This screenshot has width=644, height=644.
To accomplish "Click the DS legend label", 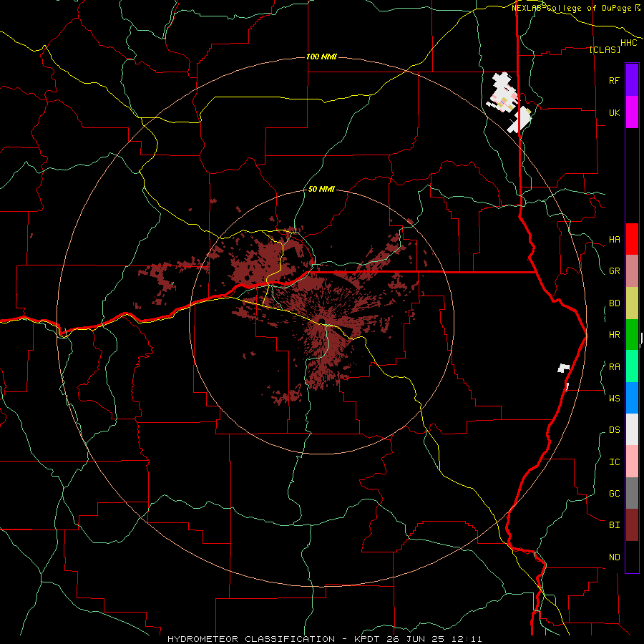I will pos(614,430).
